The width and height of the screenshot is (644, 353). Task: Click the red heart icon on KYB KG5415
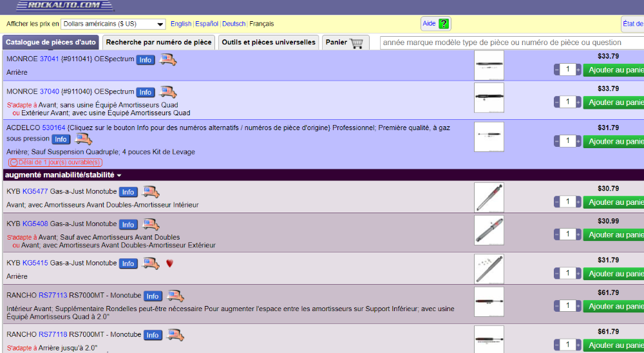click(x=169, y=263)
